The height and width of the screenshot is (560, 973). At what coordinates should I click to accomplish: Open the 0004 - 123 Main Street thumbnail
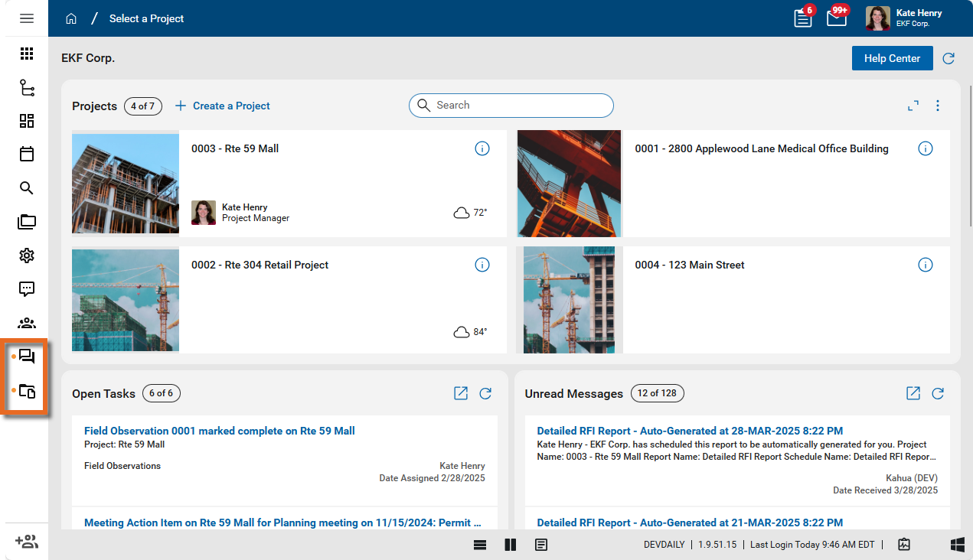[569, 300]
